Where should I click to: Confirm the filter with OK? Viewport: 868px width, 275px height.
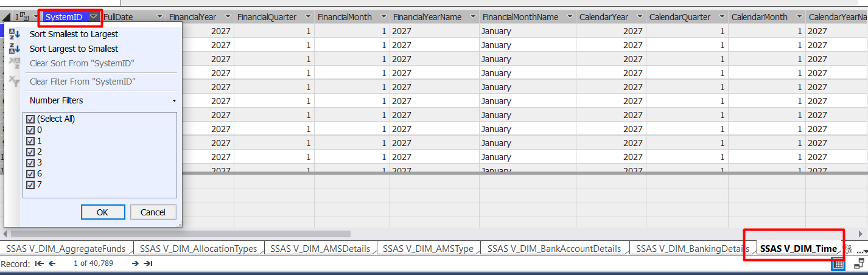pos(102,212)
